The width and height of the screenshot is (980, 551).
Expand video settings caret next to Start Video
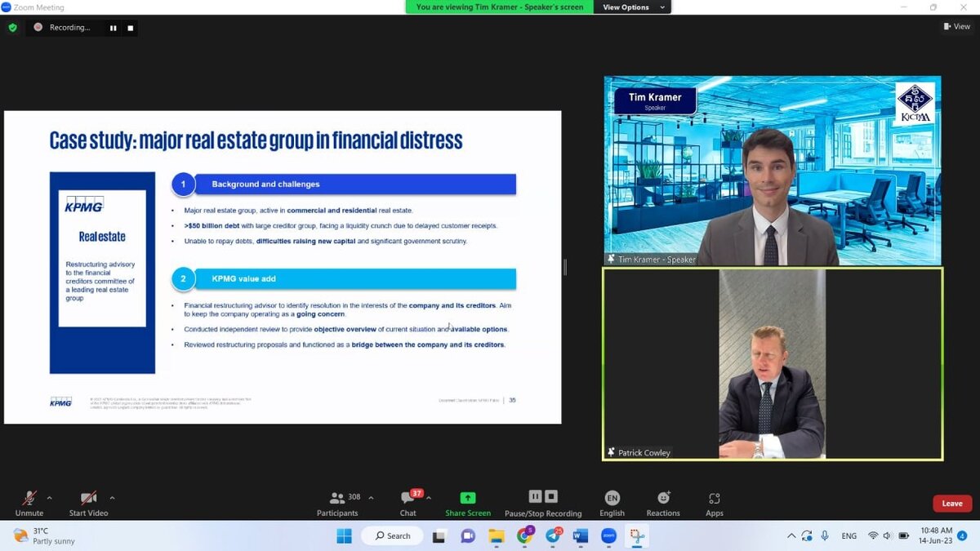click(x=112, y=498)
